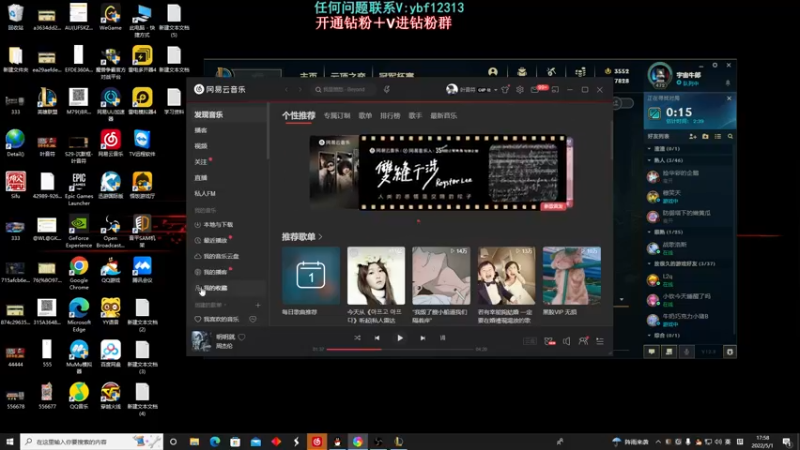Add a new playlist with plus icon
This screenshot has width=800, height=450.
click(258, 305)
